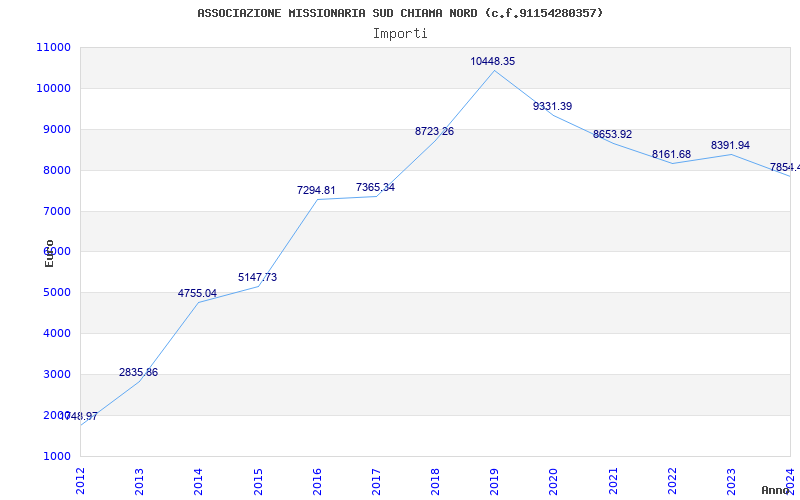This screenshot has height=500, width=800.
Task: Select the 4755.04 data label
Action: 197,293
